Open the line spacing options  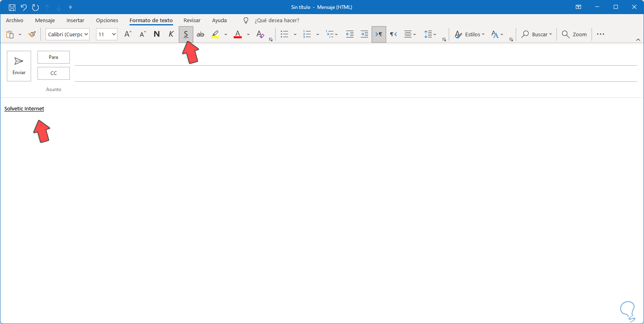(x=430, y=34)
